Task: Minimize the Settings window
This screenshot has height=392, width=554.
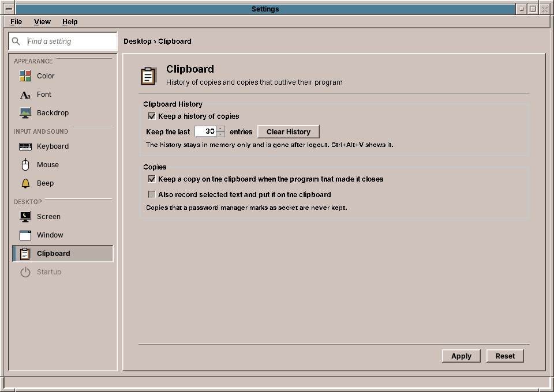Action: coord(521,9)
